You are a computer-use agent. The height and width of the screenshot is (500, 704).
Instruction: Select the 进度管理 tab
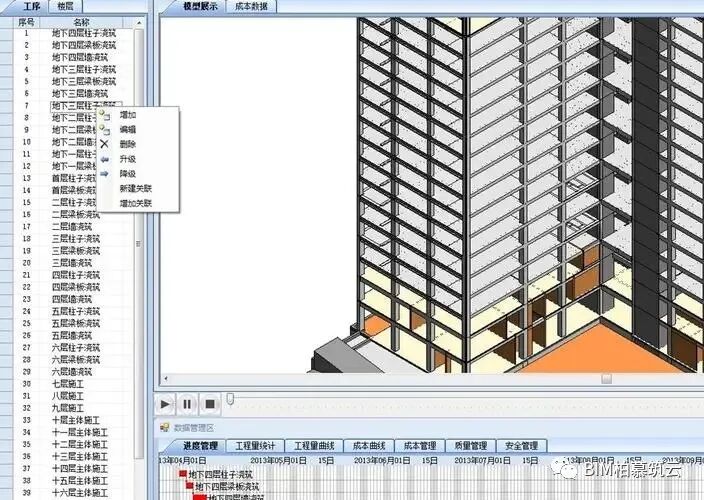pyautogui.click(x=200, y=446)
